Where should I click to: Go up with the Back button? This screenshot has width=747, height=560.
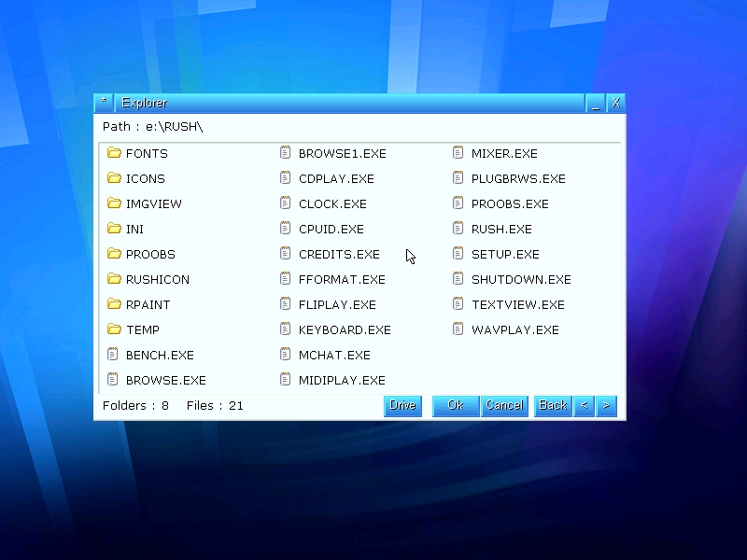[553, 406]
